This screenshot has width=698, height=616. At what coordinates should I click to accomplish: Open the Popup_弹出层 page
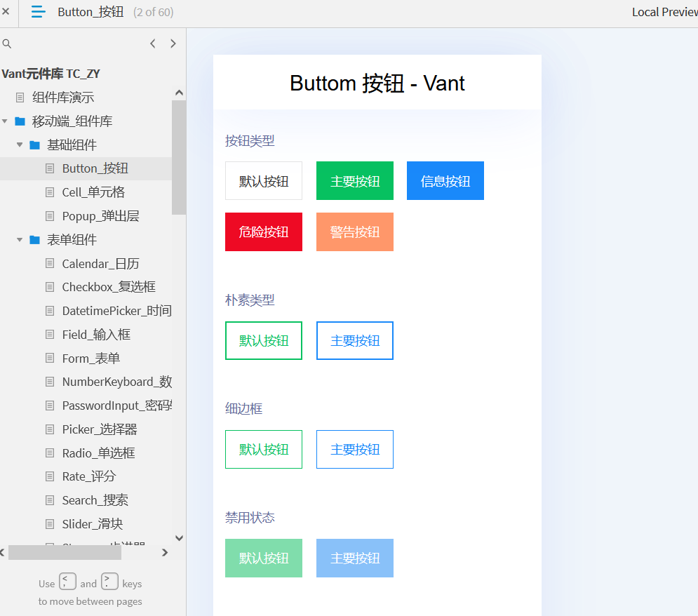[100, 216]
